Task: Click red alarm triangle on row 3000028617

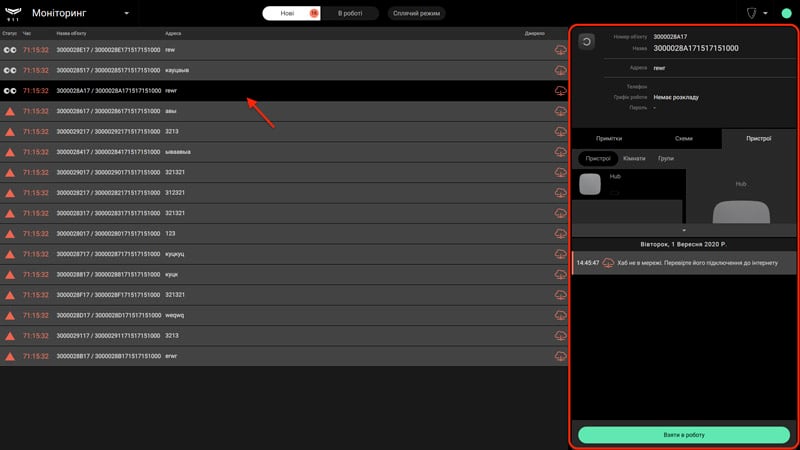Action: [x=10, y=111]
